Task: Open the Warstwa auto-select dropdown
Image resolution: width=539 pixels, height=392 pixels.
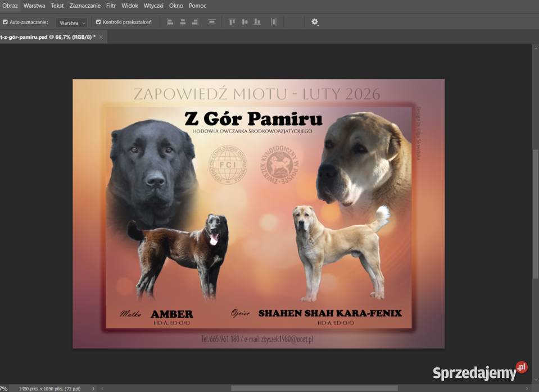Action: [x=71, y=22]
